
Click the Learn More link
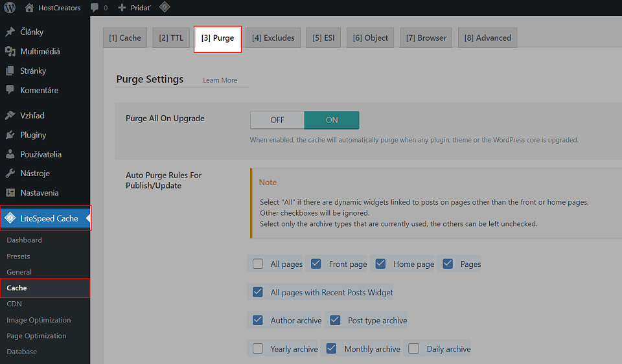pos(220,80)
